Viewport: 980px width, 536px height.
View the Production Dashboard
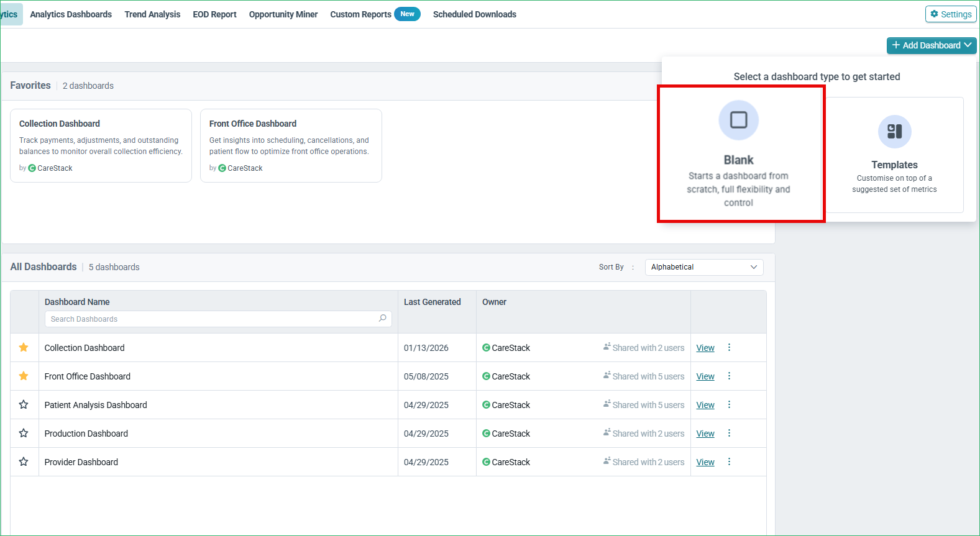point(705,434)
